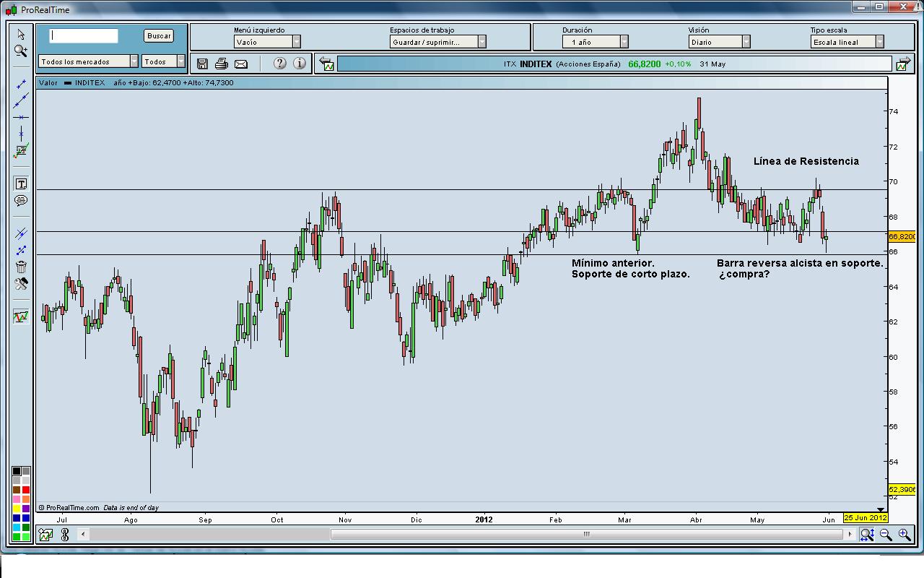Click the ProRealTime.com copyright text
This screenshot has width=924, height=578.
[69, 507]
